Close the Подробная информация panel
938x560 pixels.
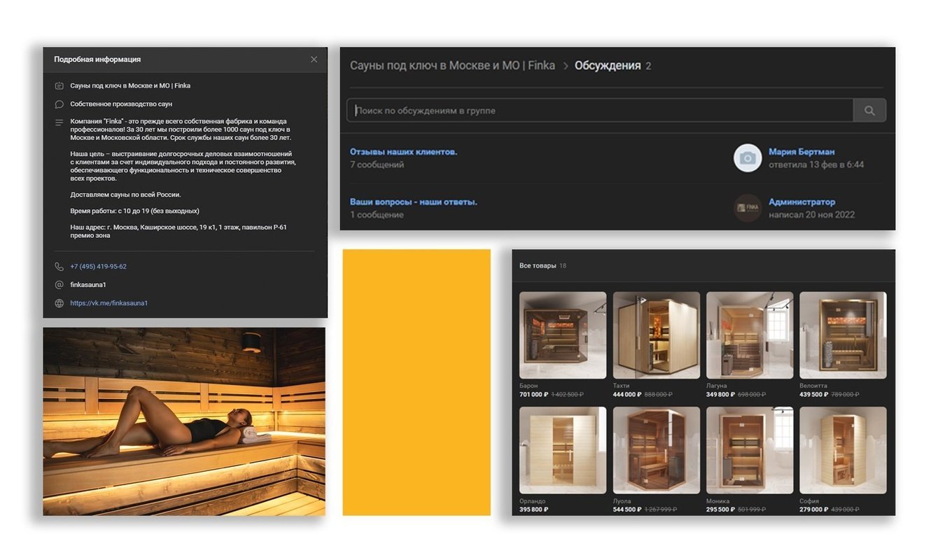coord(314,59)
